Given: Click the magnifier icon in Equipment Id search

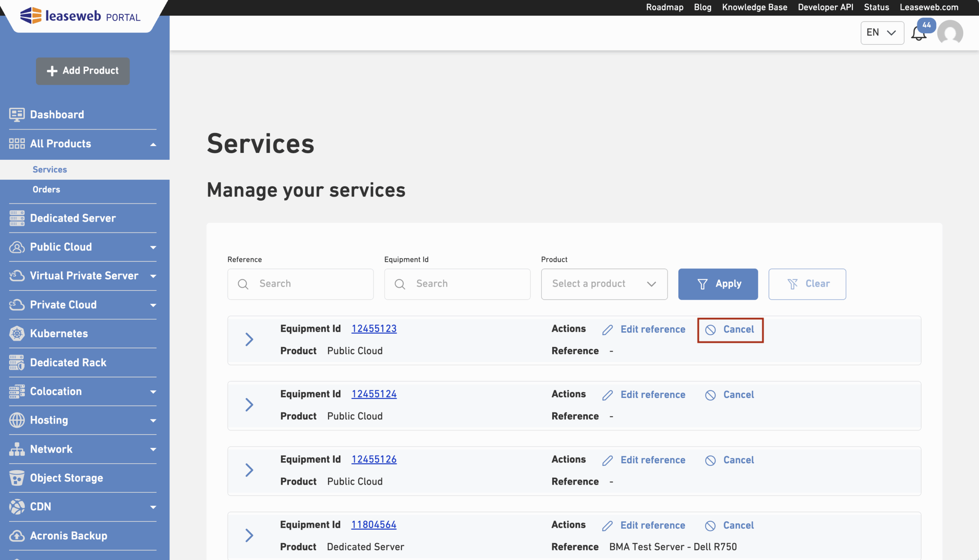Looking at the screenshot, I should point(400,284).
